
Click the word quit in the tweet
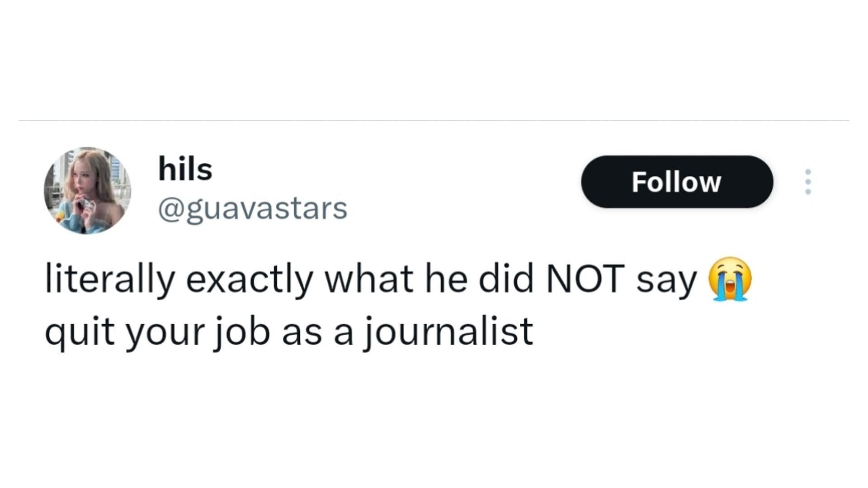tap(80, 332)
